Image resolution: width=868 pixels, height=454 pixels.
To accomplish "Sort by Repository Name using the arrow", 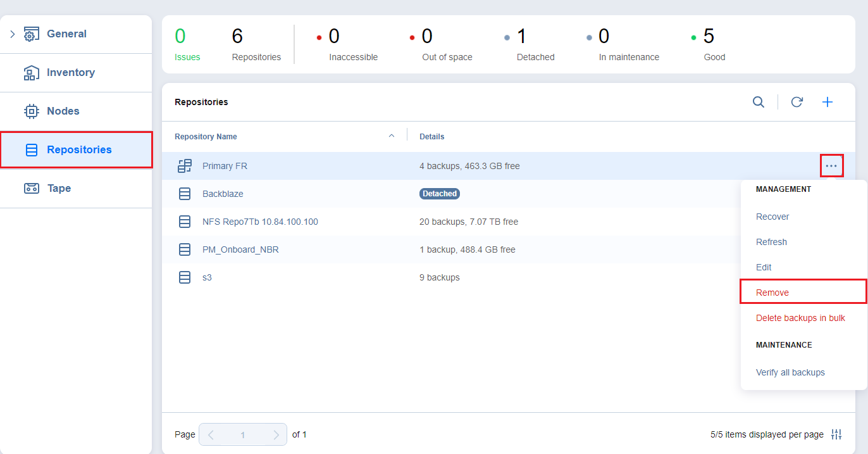I will point(391,136).
